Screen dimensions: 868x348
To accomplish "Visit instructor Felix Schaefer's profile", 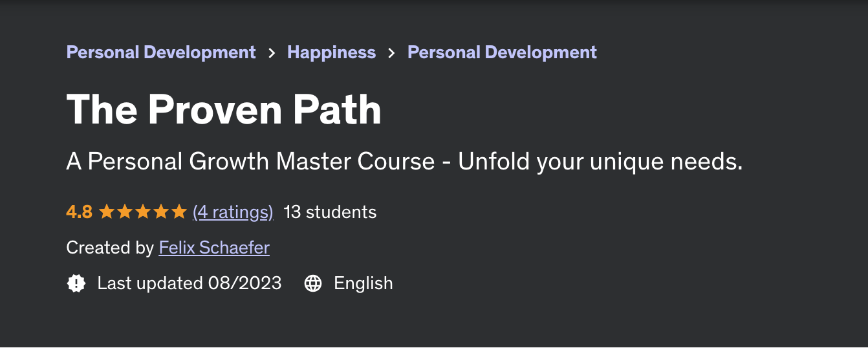I will (214, 248).
